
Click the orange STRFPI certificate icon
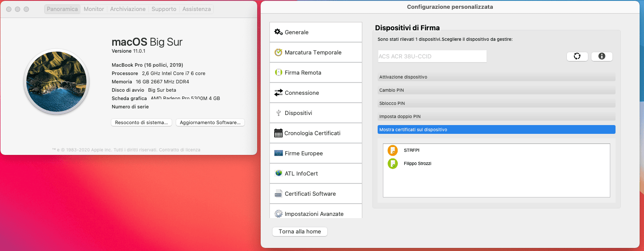click(x=393, y=151)
